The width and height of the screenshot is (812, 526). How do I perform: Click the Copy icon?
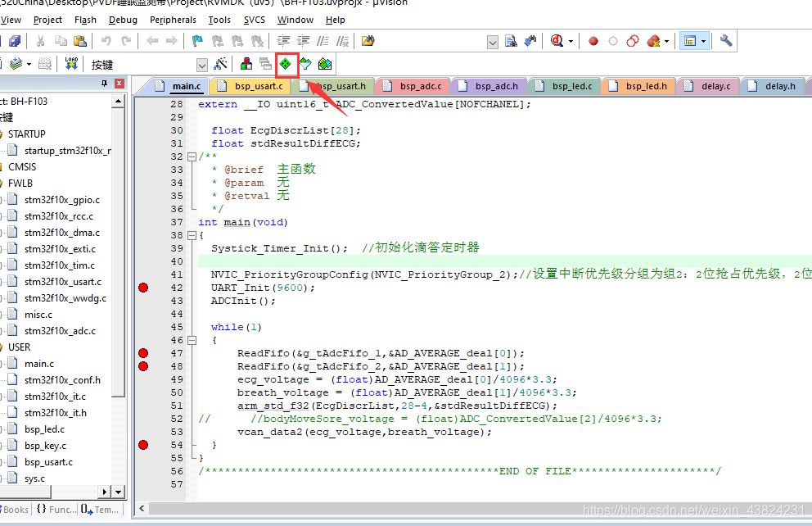coord(61,41)
